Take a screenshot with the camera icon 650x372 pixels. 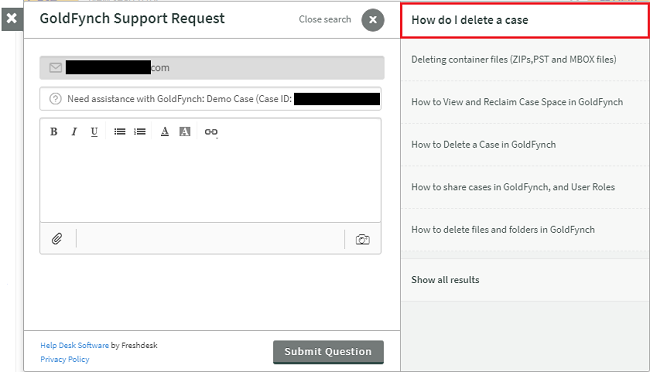363,239
